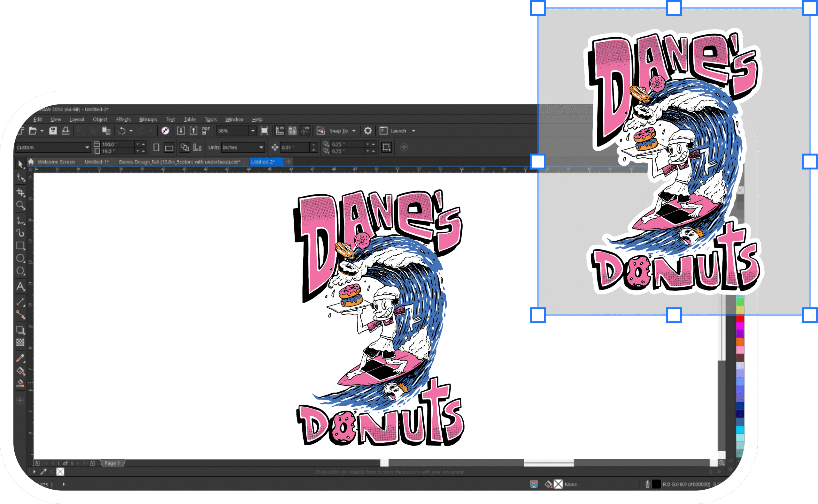Open the Units inches dropdown
Viewport: 818px width, 504px height.
(x=261, y=147)
